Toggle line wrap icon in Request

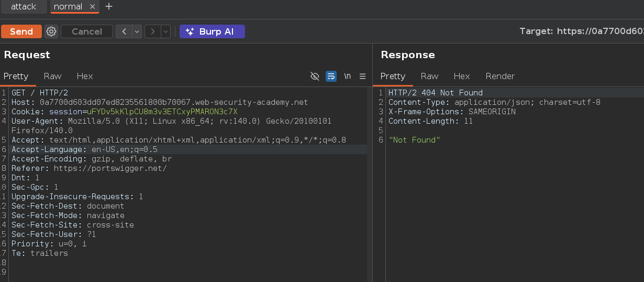[331, 76]
